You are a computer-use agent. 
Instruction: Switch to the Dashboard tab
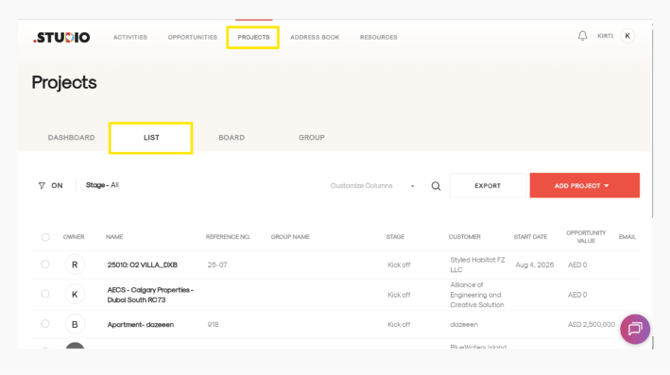point(71,138)
